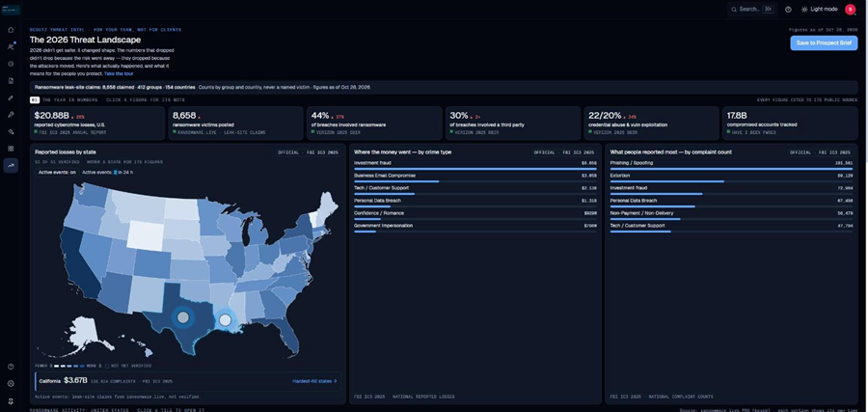Toggle Active events on/off
The height and width of the screenshot is (412, 868).
pyautogui.click(x=57, y=172)
